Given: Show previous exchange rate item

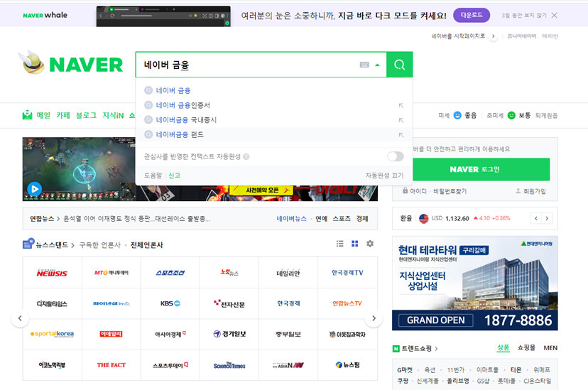Looking at the screenshot, I should click(536, 218).
